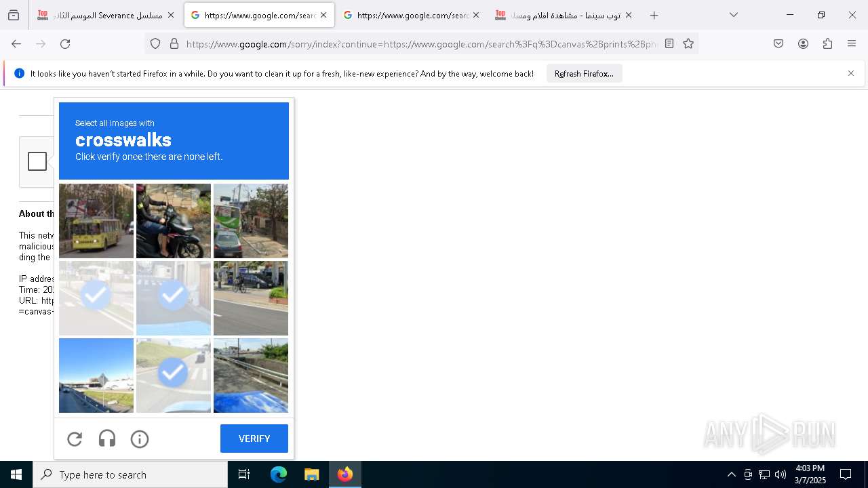Close the second Google search tab

point(476,15)
